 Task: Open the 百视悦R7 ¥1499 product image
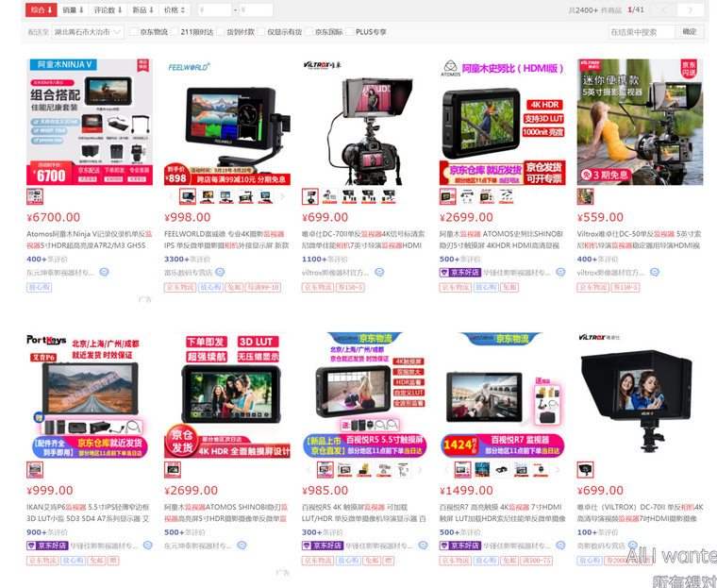503,395
